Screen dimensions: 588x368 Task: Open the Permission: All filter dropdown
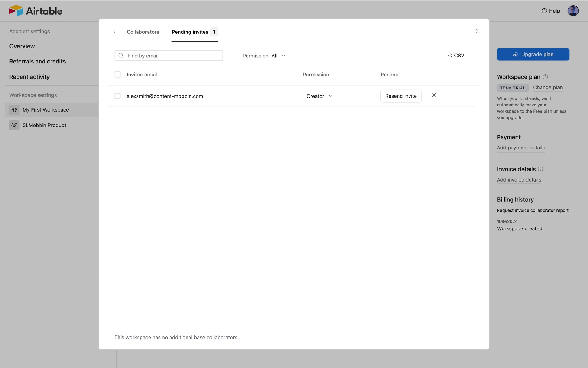264,56
